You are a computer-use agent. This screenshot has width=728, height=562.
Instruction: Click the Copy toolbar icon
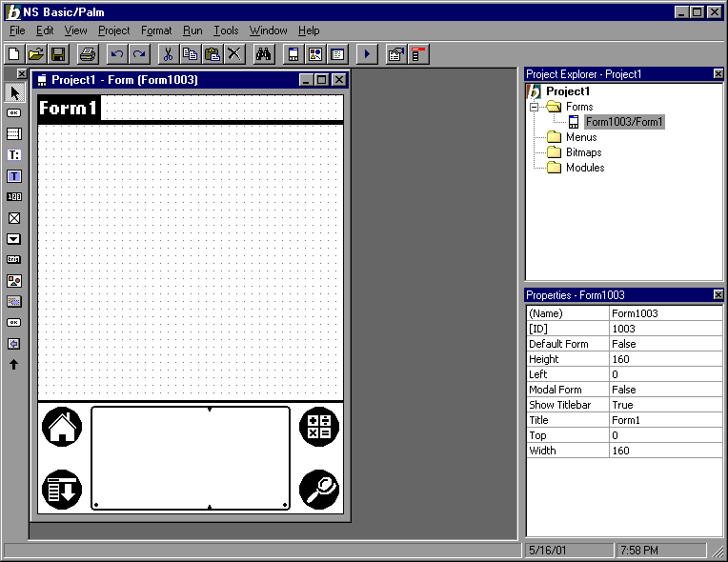coord(190,54)
